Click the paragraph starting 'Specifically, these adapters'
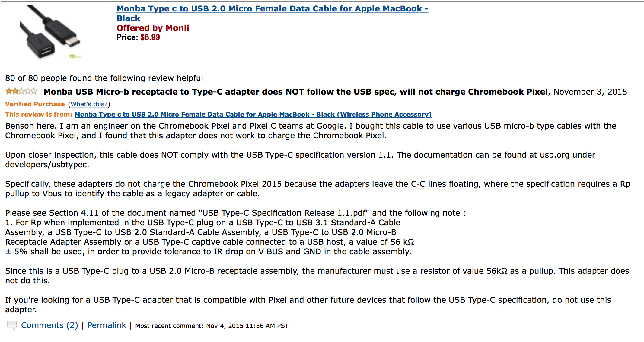644x342 pixels. 318,189
